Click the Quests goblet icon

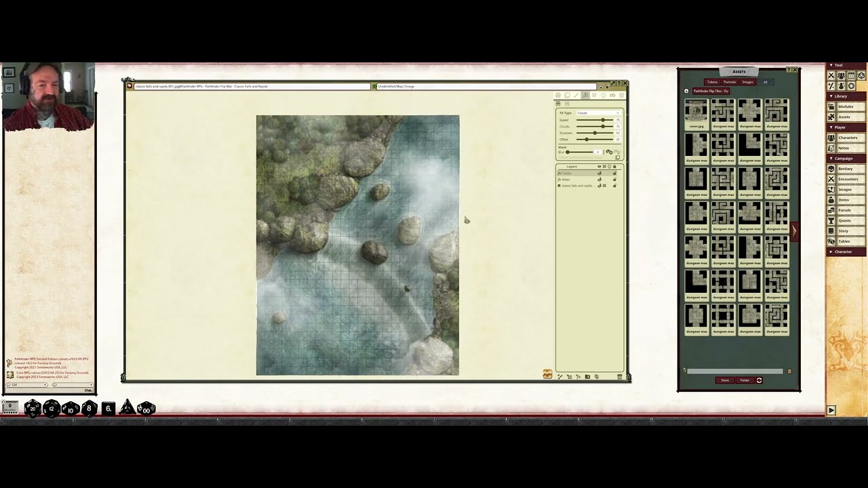coord(831,220)
